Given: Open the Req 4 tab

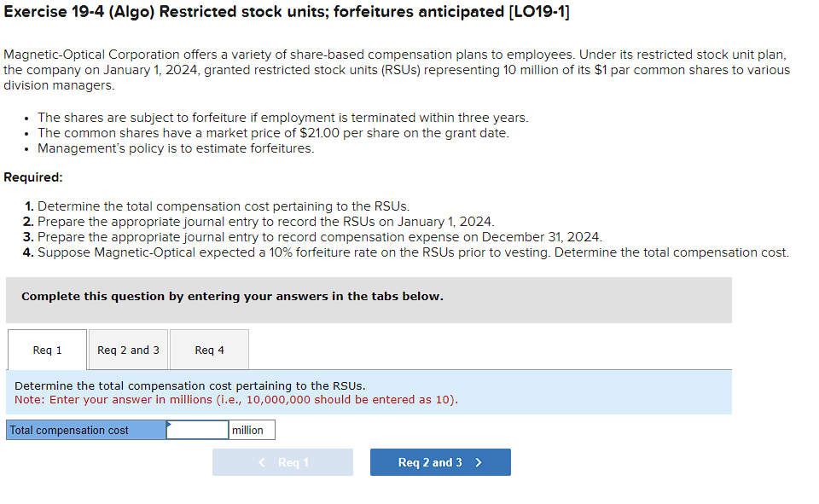Looking at the screenshot, I should [208, 349].
